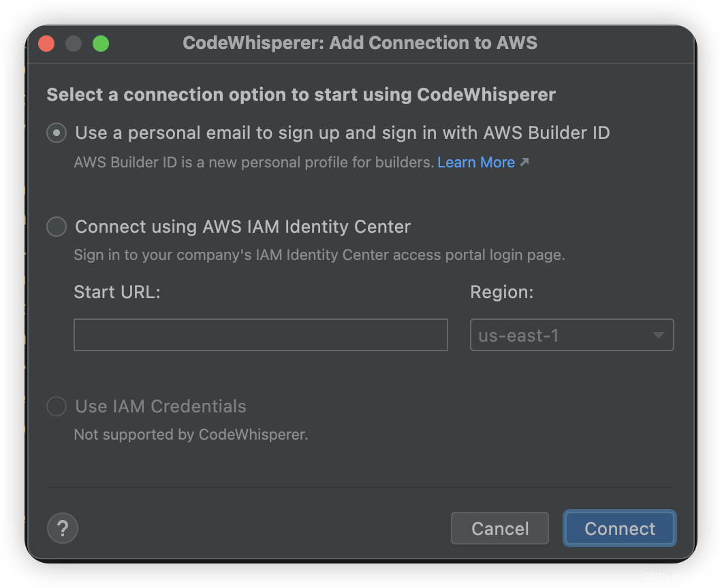Click 'Not supported by CodeWhisperer.' text

point(191,434)
